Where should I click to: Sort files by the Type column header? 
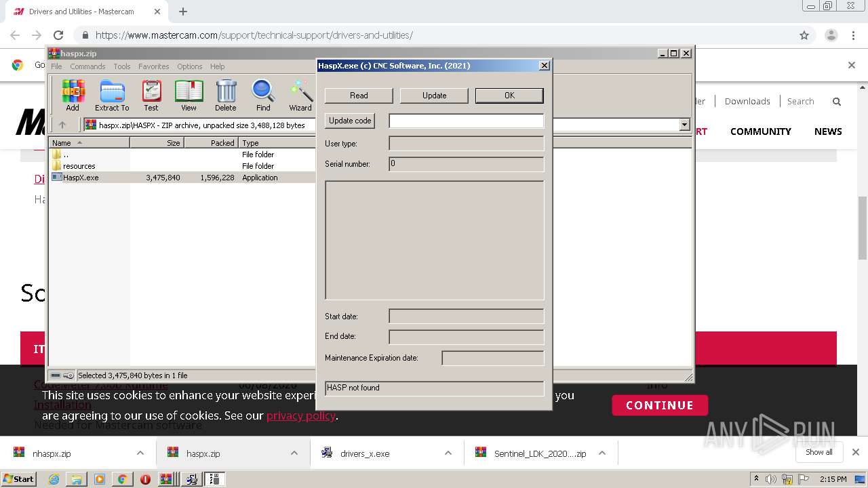coord(277,143)
